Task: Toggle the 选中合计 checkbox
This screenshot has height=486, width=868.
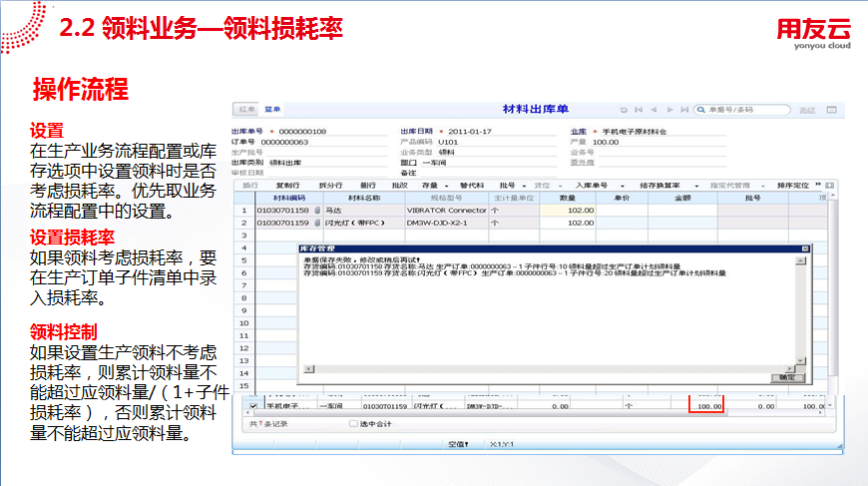Action: pos(353,423)
